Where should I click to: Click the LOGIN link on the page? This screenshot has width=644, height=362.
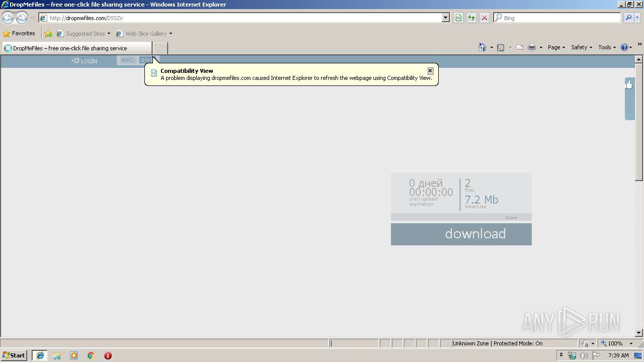(x=85, y=61)
